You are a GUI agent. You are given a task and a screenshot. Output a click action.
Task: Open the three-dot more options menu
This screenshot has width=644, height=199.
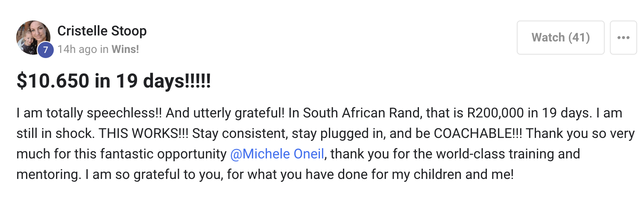tap(623, 38)
